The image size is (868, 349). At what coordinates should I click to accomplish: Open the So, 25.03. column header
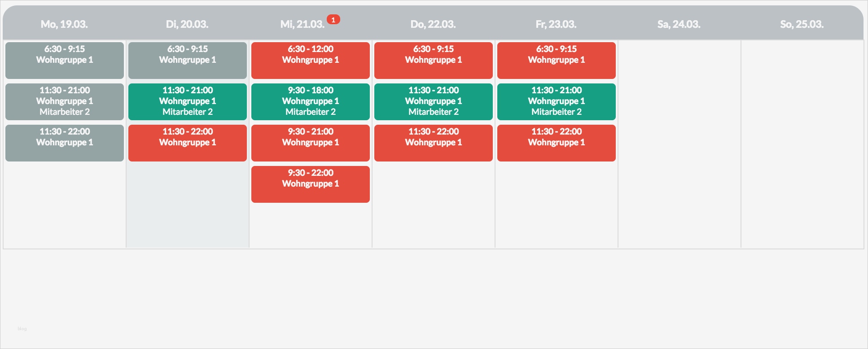802,25
